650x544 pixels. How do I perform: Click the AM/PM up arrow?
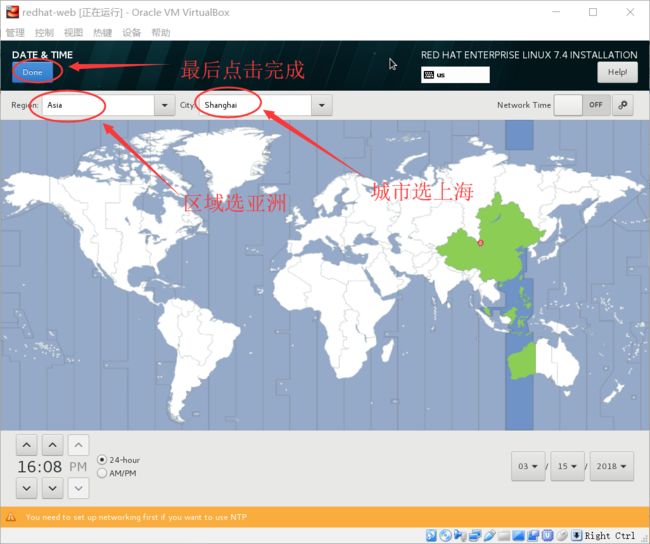point(78,445)
